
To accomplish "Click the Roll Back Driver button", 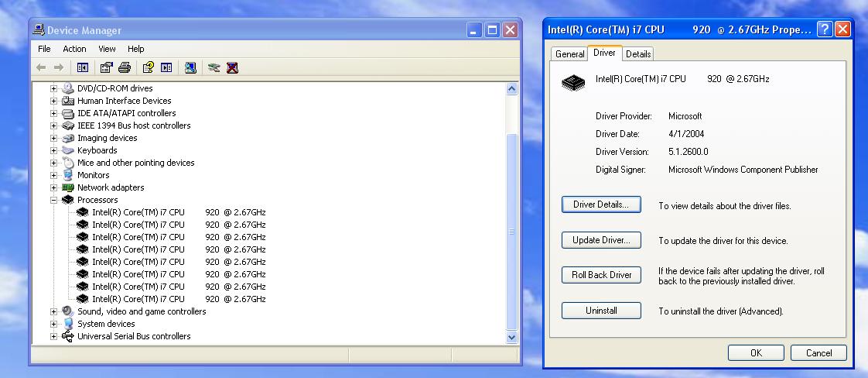I will click(601, 275).
